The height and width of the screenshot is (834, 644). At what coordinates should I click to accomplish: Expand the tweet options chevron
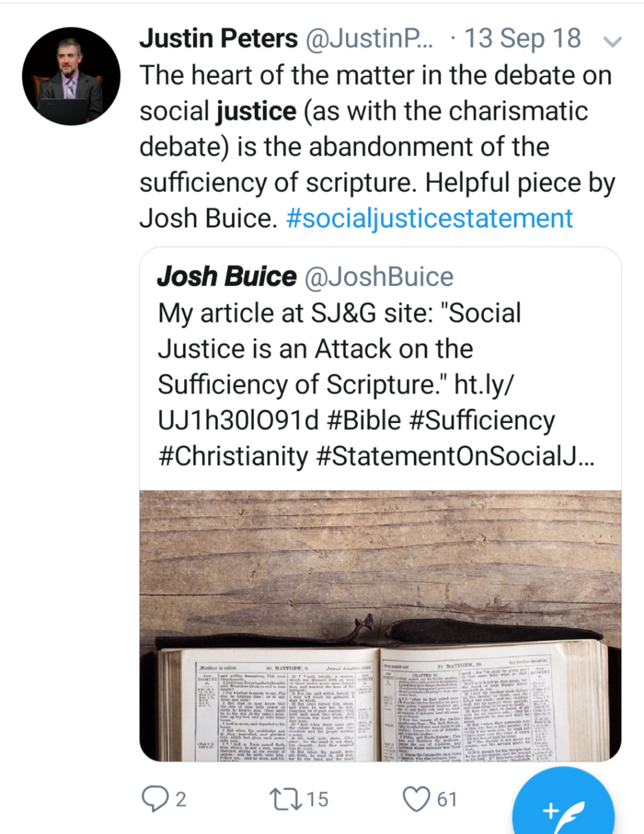[611, 41]
